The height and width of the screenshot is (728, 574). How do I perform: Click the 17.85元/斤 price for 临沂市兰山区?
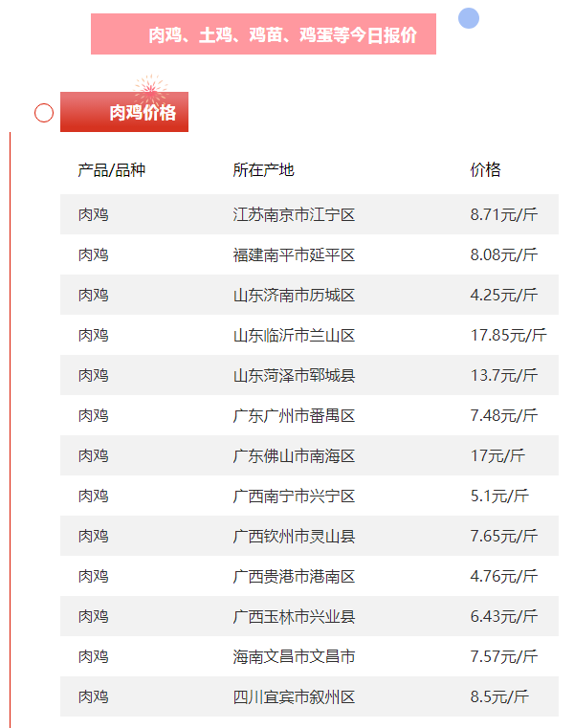(x=508, y=336)
